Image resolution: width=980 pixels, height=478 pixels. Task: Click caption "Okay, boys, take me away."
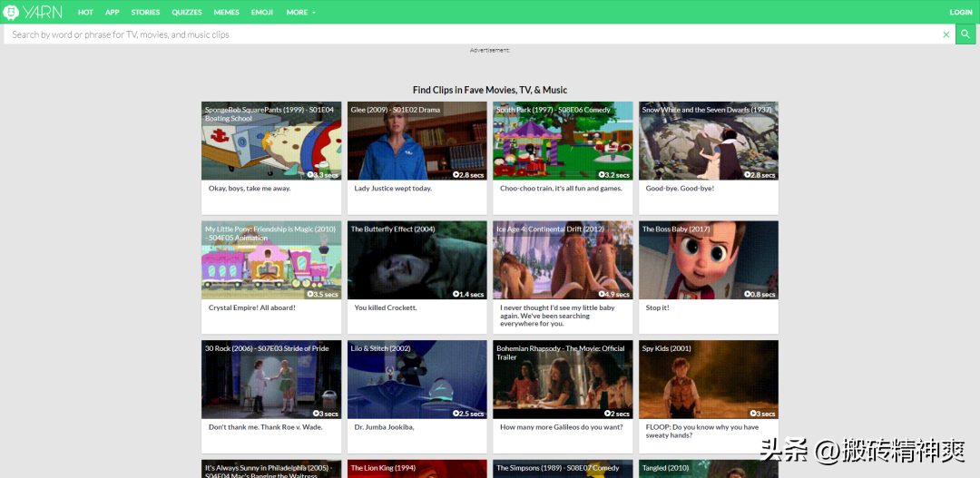coord(250,188)
